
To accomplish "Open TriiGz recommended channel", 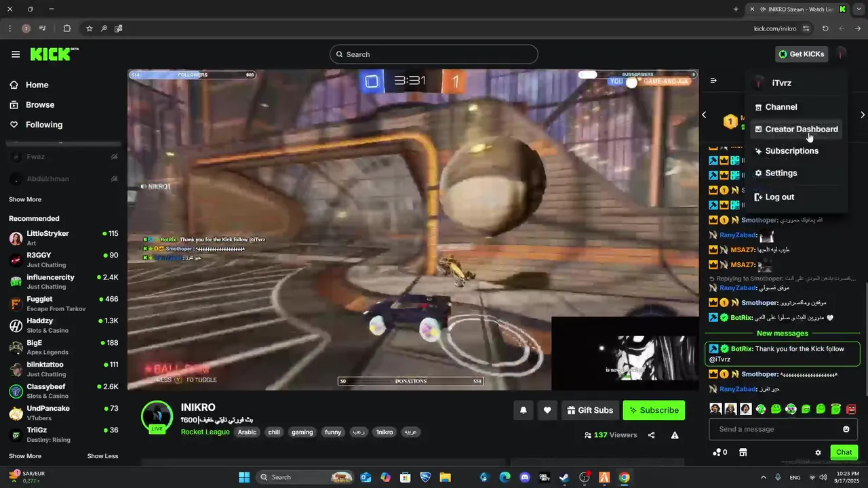I will (64, 434).
